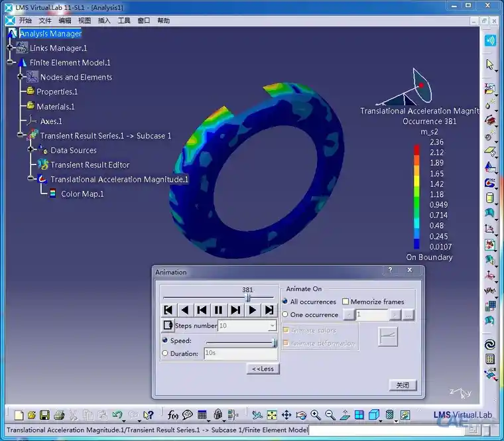Click the blue sound wave icon at top right
The height and width of the screenshot is (441, 504).
coord(490,40)
